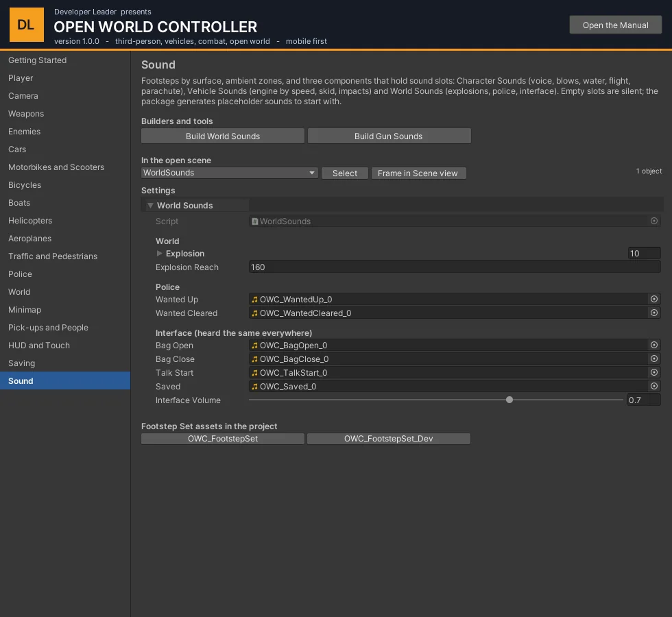Screen dimensions: 672x617
Task: Click the Interface Volume slider handle
Action: [509, 400]
